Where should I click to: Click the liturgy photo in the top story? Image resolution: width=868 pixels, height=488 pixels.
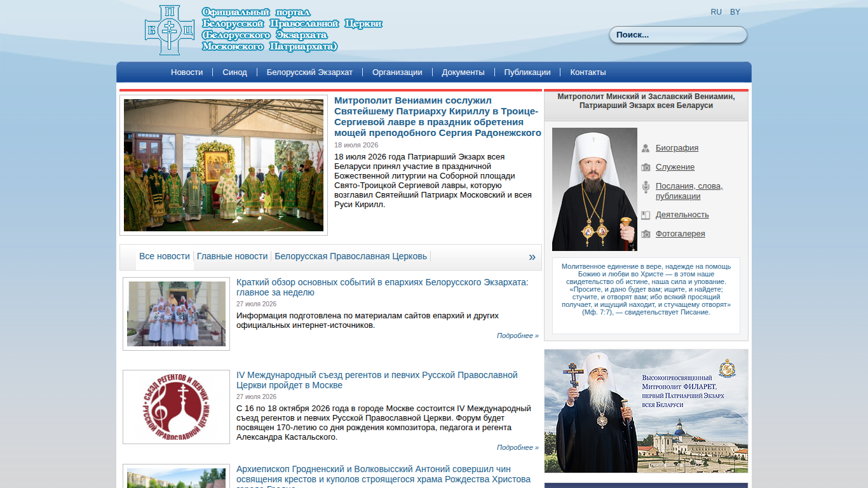tap(224, 165)
